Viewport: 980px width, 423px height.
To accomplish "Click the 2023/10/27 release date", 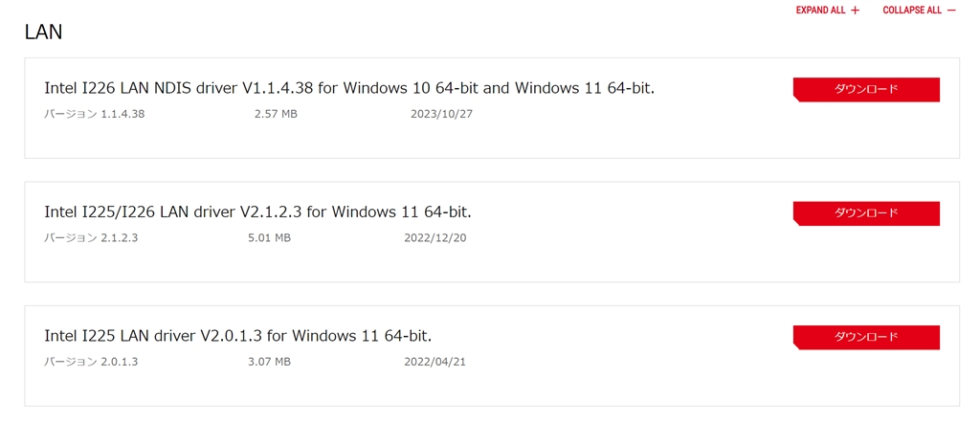I will click(441, 114).
